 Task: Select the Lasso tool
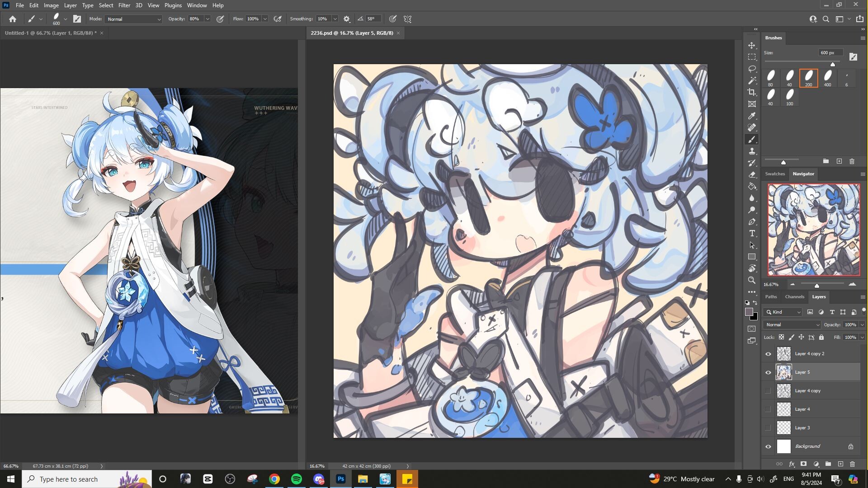pyautogui.click(x=752, y=69)
